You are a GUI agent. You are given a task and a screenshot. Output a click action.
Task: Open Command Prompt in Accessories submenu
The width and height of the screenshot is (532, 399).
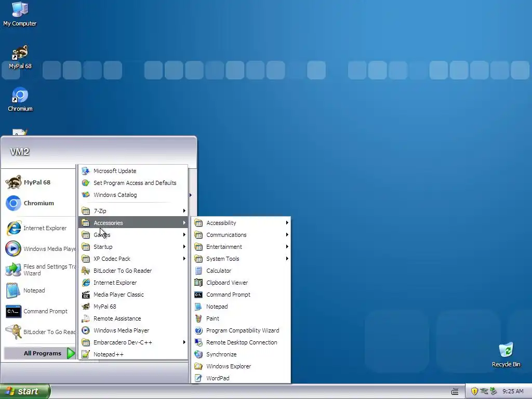[x=241, y=295]
